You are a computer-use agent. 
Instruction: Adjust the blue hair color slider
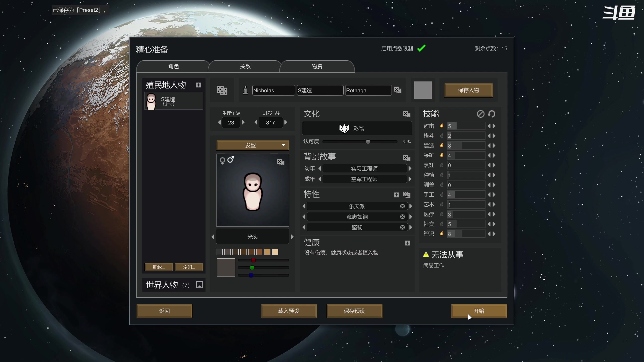coord(264,275)
